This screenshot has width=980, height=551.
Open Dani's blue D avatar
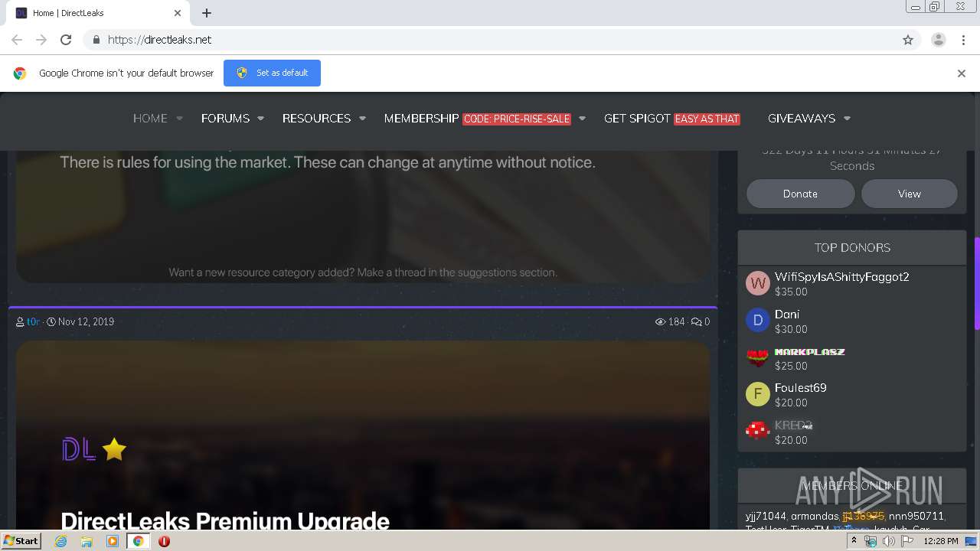point(757,320)
